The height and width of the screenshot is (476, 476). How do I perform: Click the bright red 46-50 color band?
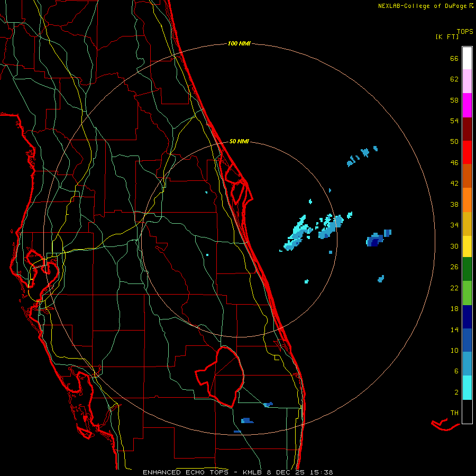[467, 152]
